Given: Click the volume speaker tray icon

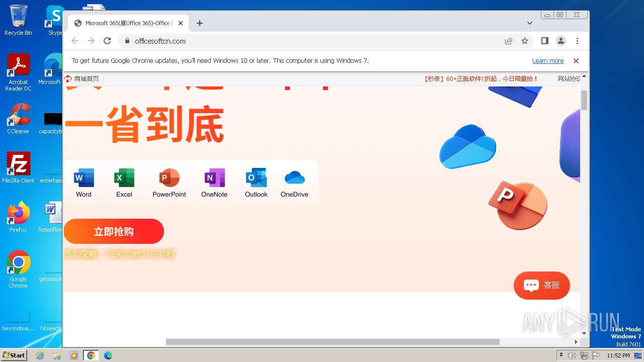Looking at the screenshot, I should click(572, 355).
